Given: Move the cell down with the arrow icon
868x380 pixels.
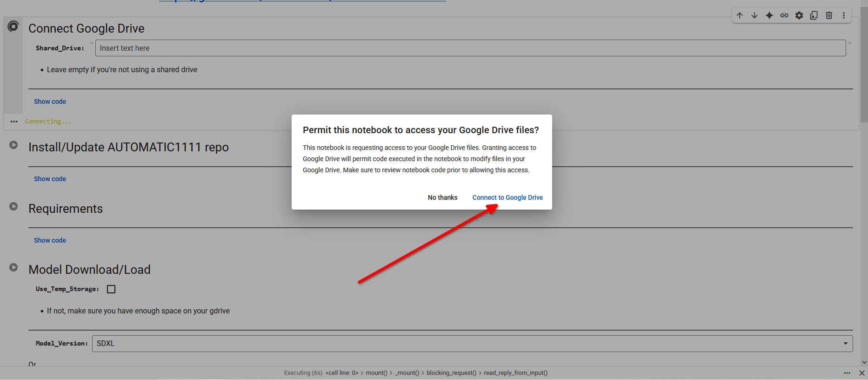Looking at the screenshot, I should [x=754, y=15].
